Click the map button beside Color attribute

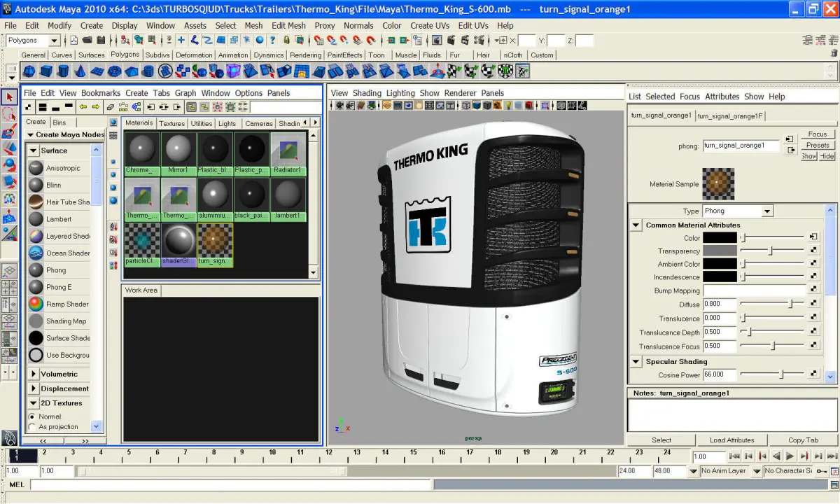coord(813,237)
